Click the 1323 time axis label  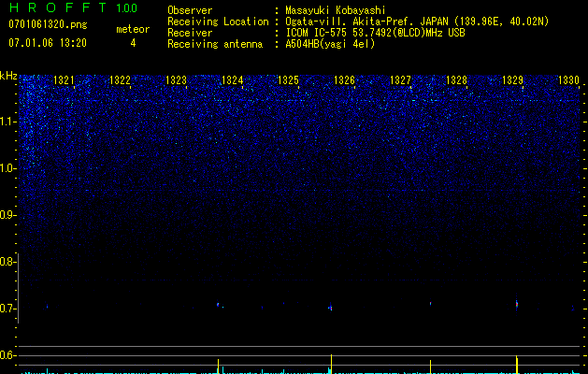(177, 80)
